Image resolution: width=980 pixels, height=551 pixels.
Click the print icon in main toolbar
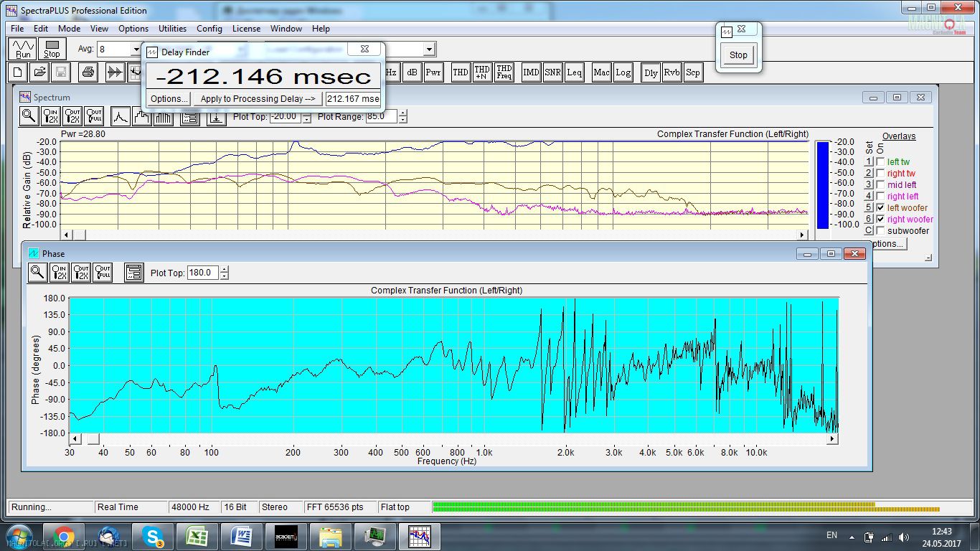tap(88, 72)
